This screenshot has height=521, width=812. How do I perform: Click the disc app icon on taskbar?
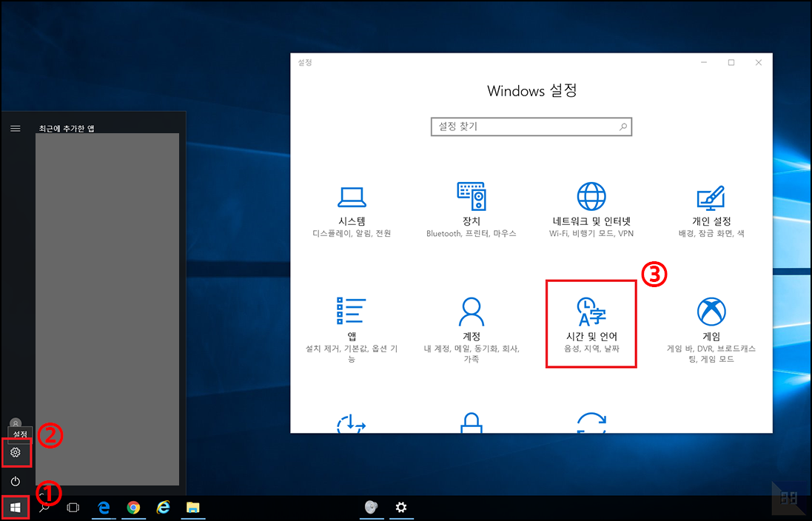tap(371, 508)
